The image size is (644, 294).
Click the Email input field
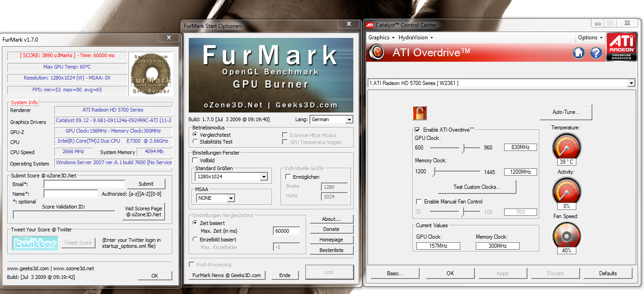click(x=84, y=184)
